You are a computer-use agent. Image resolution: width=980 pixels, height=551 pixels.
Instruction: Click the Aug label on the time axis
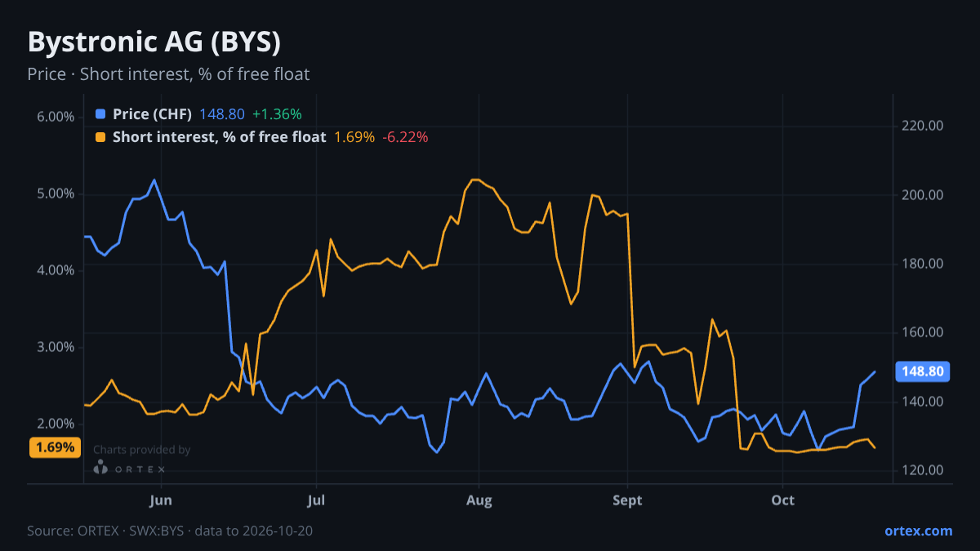click(479, 500)
